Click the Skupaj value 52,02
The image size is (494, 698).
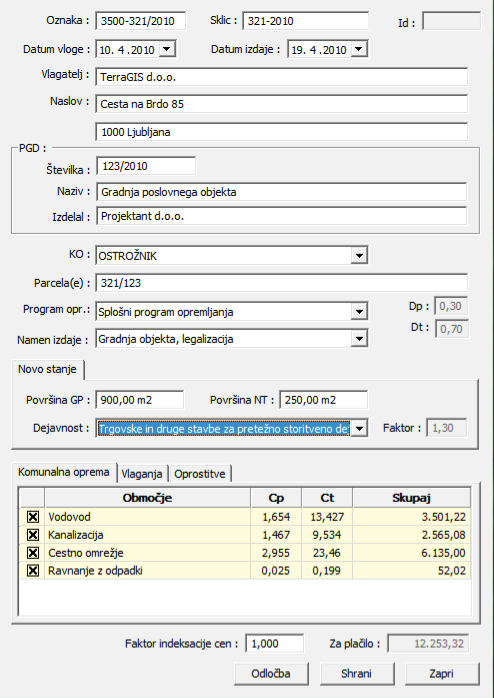coord(452,571)
